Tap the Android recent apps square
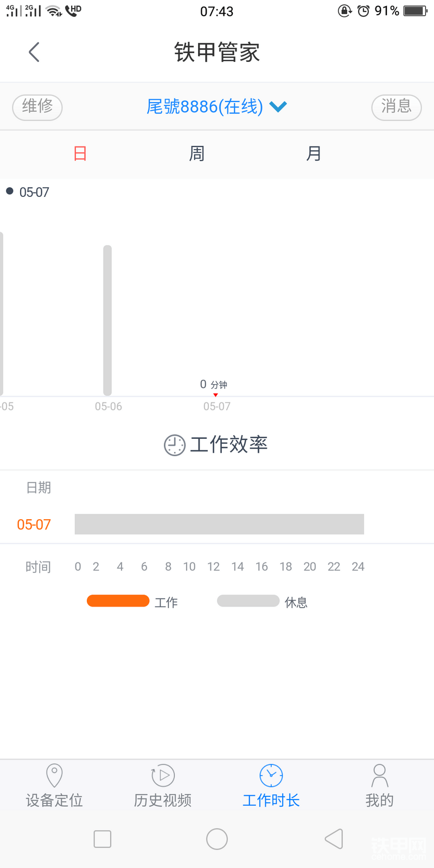434x868 pixels. [x=103, y=839]
